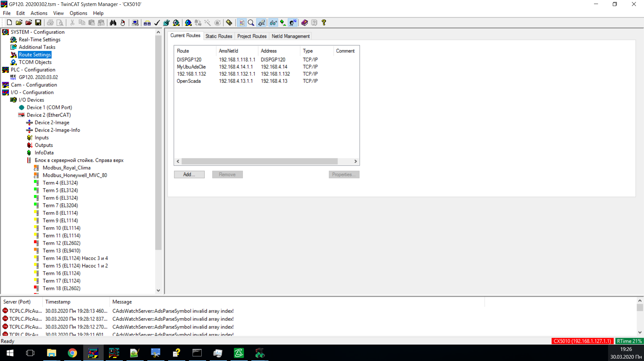Select the OpenScada route row
The image size is (644, 361).
(189, 81)
